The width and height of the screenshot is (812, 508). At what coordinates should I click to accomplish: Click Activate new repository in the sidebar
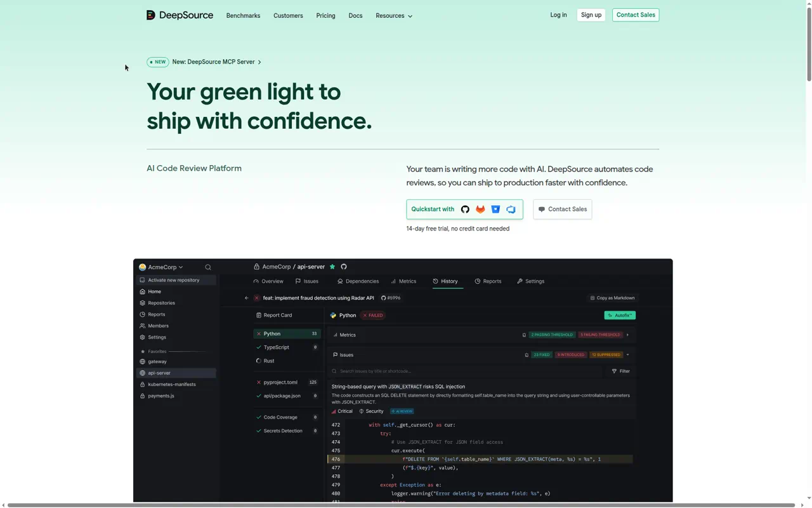coord(176,280)
